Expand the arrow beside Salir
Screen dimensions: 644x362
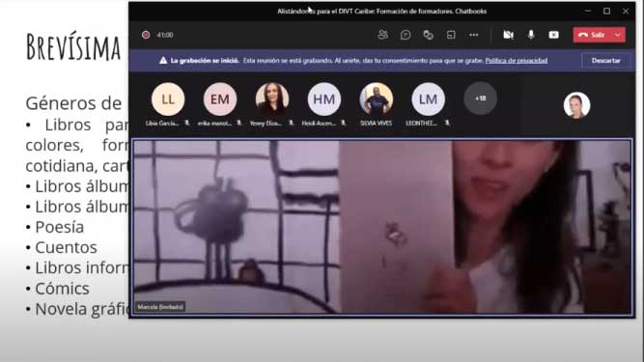click(618, 35)
